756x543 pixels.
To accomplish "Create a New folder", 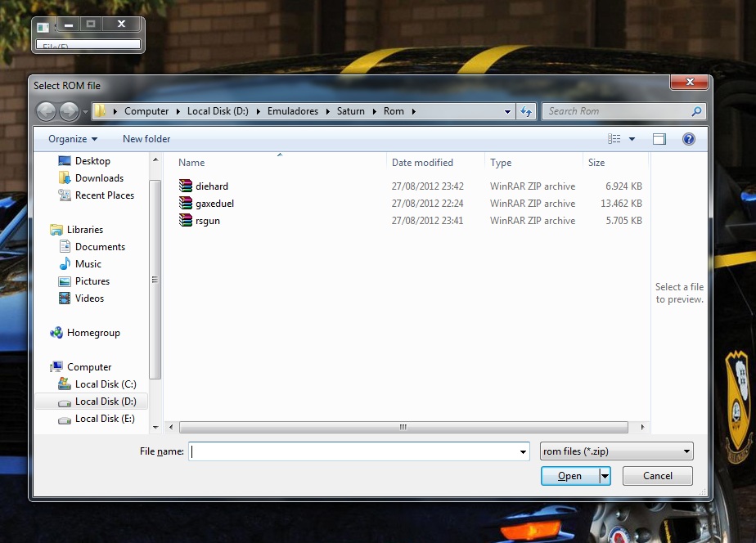I will click(x=146, y=139).
